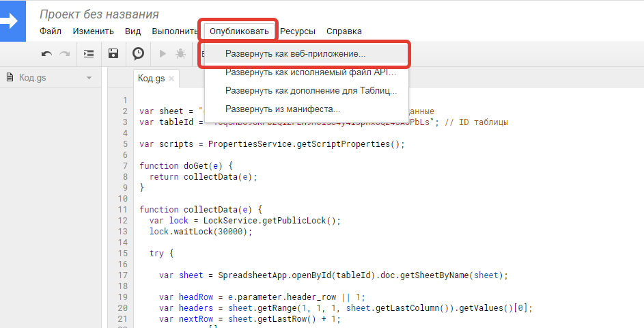Viewport: 644px width, 328px height.
Task: Expand the Код.gs file dropdown arrow
Action: [x=89, y=78]
